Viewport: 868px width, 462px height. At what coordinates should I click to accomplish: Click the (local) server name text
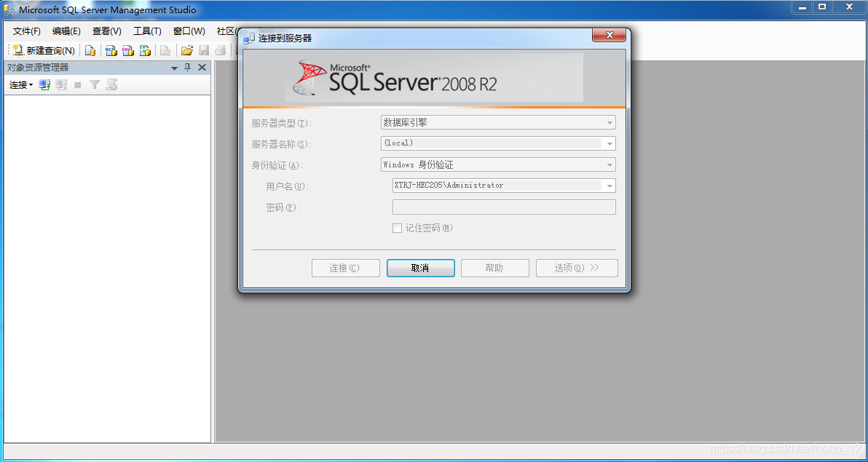pyautogui.click(x=398, y=143)
